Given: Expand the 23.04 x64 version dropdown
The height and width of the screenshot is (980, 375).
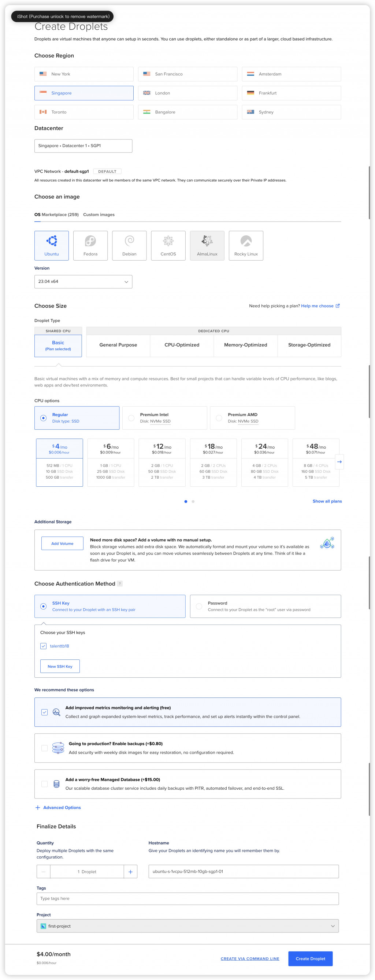Looking at the screenshot, I should click(x=83, y=281).
